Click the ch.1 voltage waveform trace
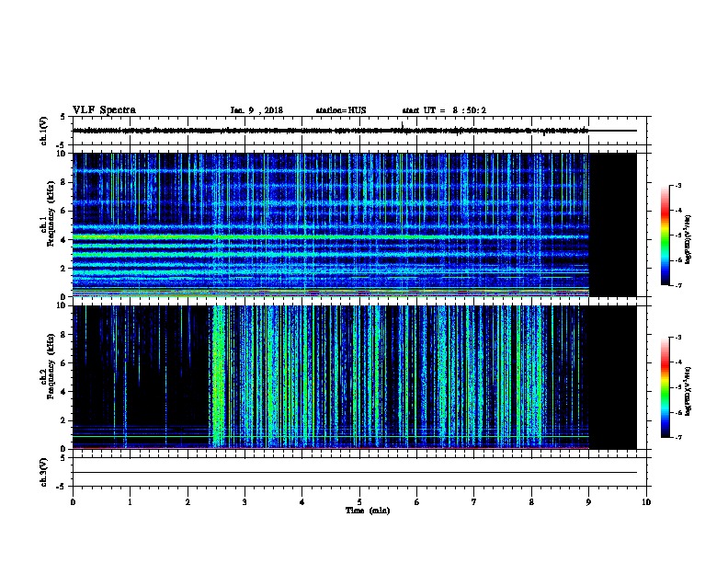 pyautogui.click(x=331, y=131)
